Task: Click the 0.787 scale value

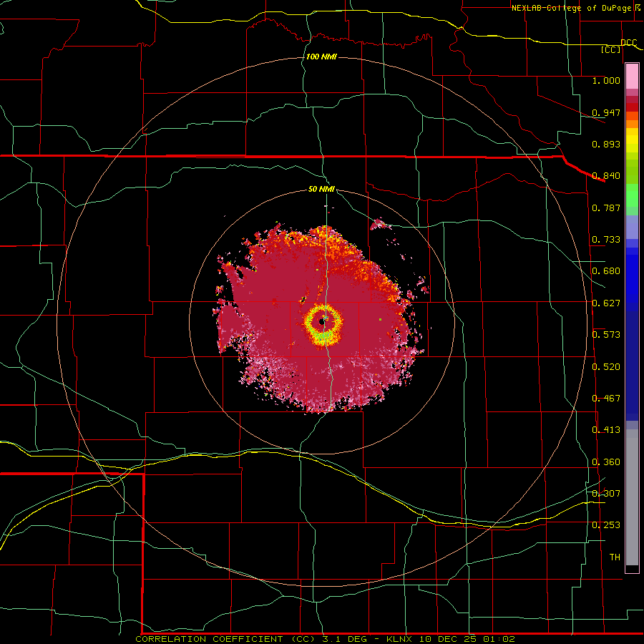Action: [606, 208]
